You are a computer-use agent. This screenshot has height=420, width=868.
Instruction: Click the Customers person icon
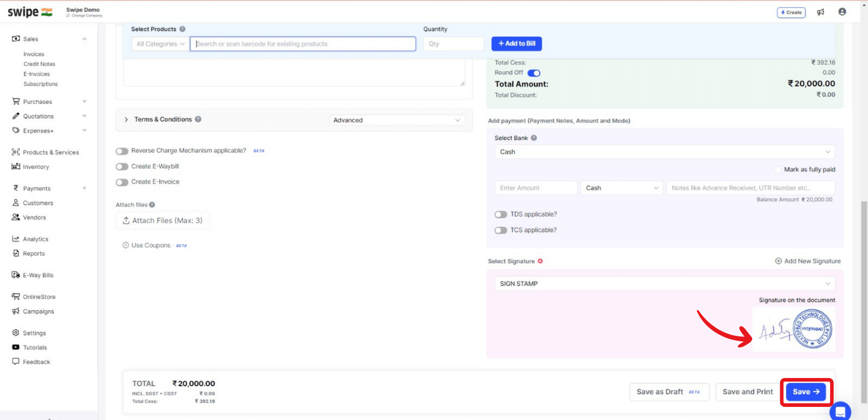click(16, 203)
